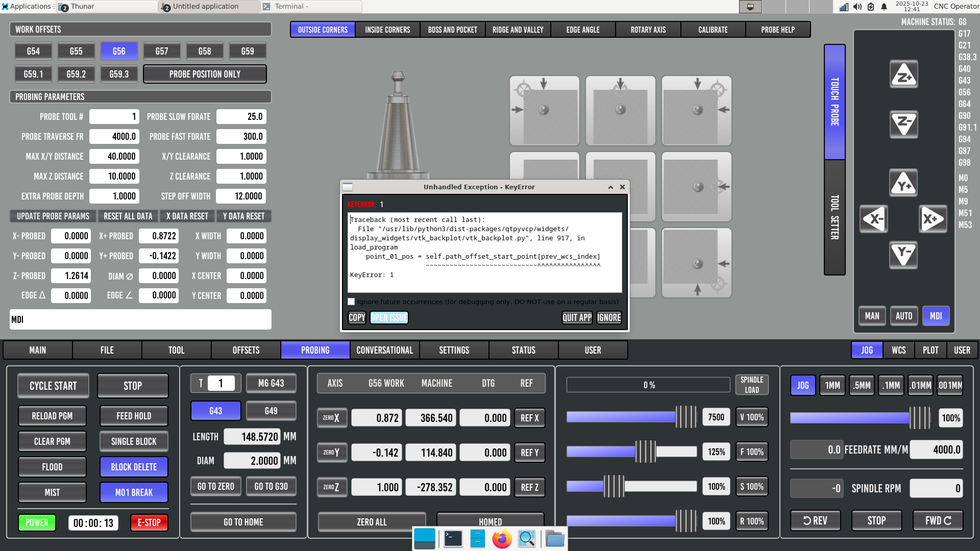Viewport: 980px width, 551px height.
Task: Choose the top-right outside corner probe icon
Action: coord(696,111)
